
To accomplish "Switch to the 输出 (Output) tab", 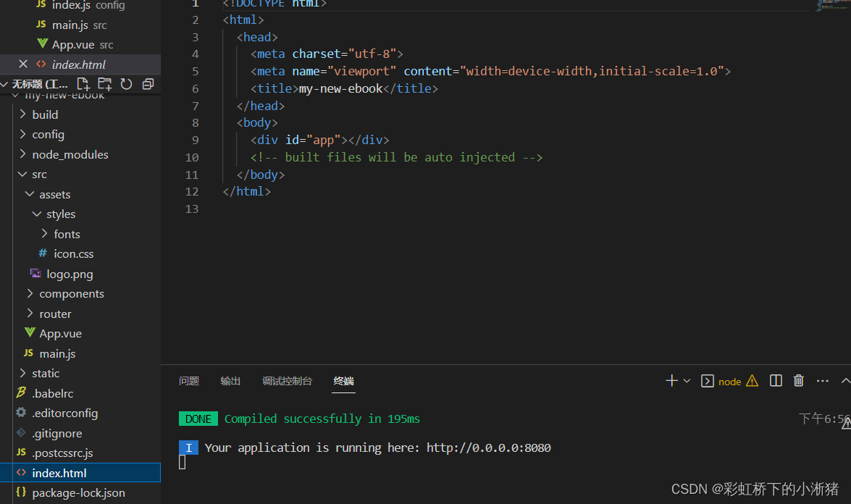I will [230, 381].
